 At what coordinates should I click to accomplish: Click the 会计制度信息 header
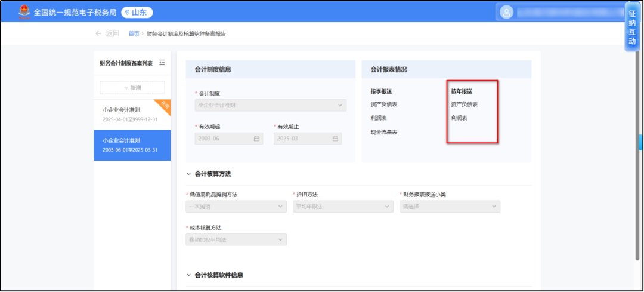tap(271, 69)
